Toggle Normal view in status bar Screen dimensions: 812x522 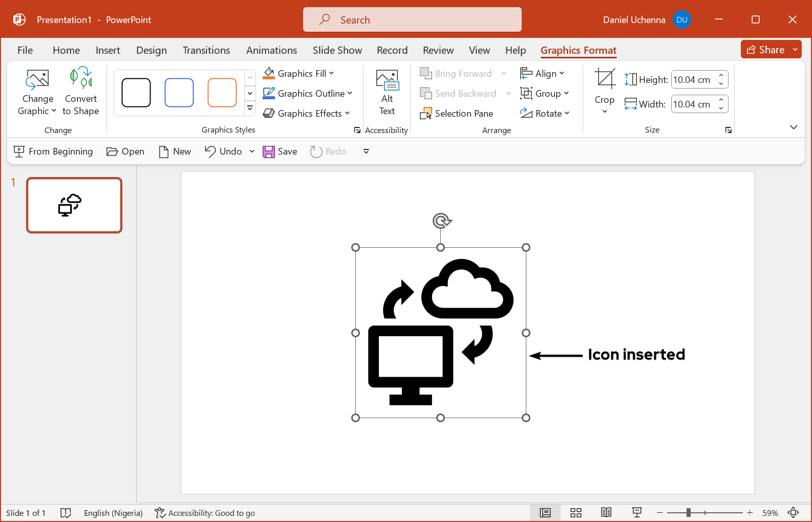tap(545, 513)
